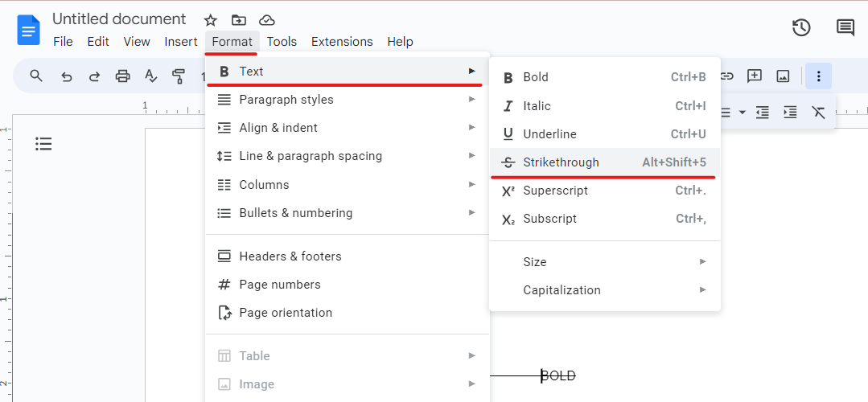Select the paint format roller icon
The width and height of the screenshot is (868, 402).
click(179, 76)
